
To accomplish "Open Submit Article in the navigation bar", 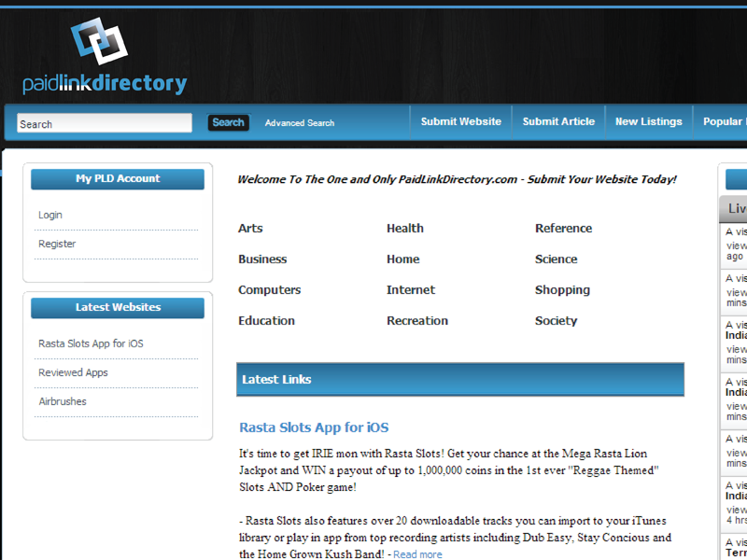I will [x=558, y=122].
